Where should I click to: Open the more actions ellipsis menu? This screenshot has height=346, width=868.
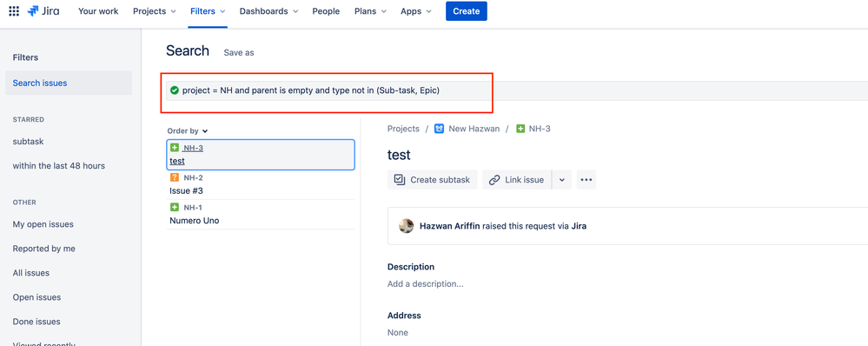[586, 180]
